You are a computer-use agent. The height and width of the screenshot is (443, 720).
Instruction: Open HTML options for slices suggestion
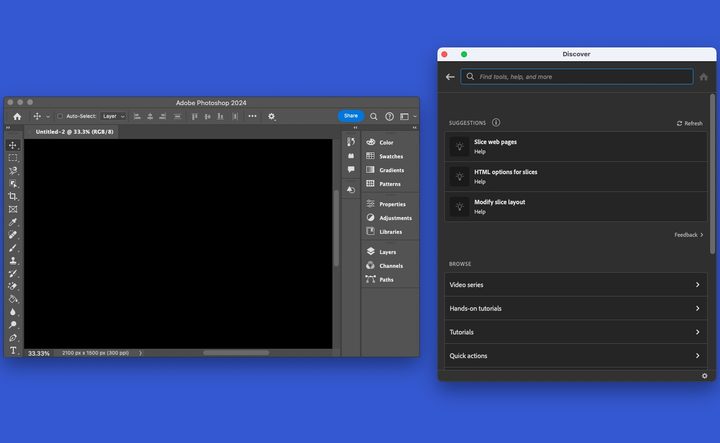(575, 177)
